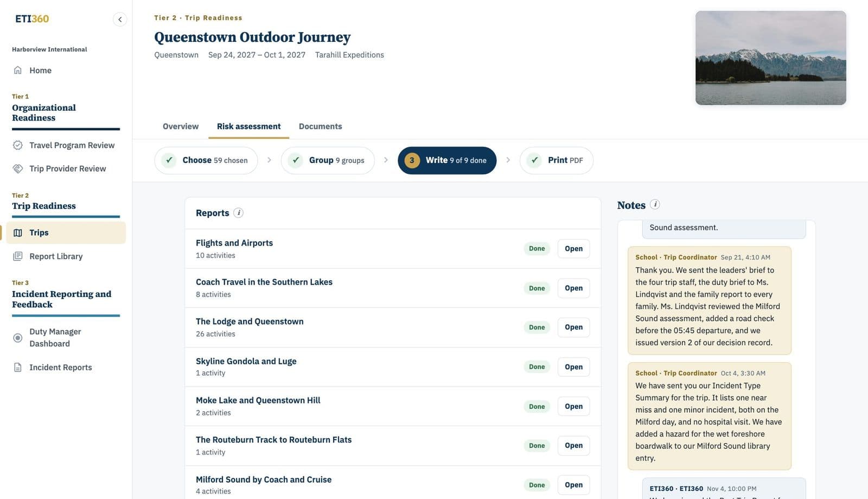
Task: Click the Travel Program Review badge icon
Action: point(18,145)
